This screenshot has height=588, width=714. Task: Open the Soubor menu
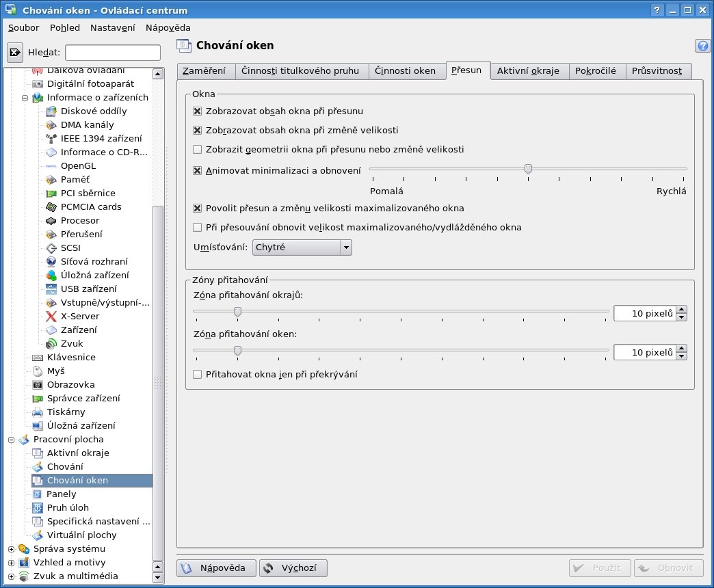click(24, 28)
